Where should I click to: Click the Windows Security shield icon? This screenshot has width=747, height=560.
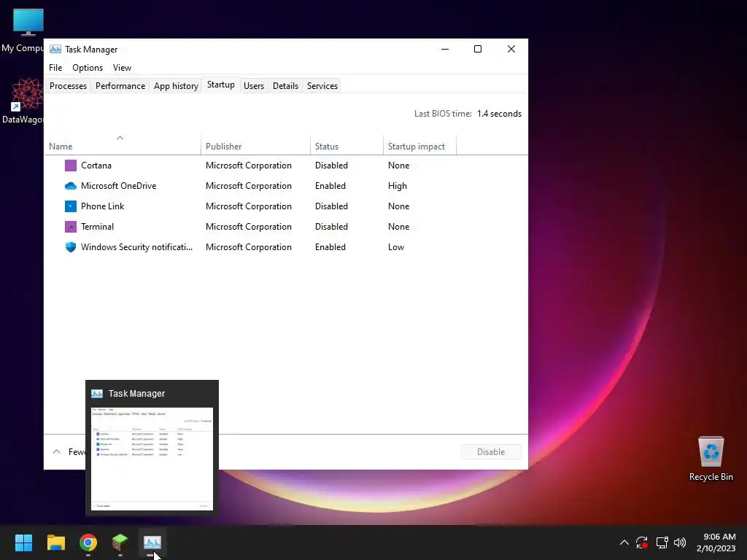pyautogui.click(x=71, y=247)
